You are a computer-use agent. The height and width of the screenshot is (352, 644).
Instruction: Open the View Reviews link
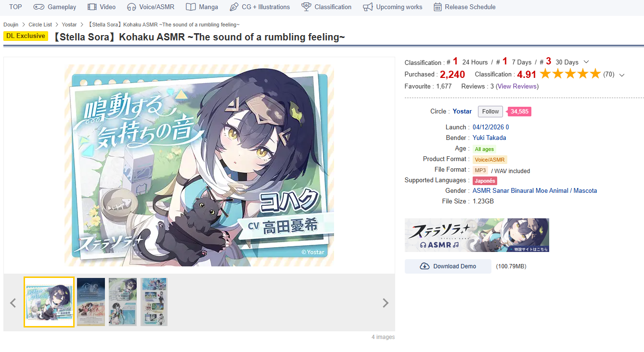(517, 87)
